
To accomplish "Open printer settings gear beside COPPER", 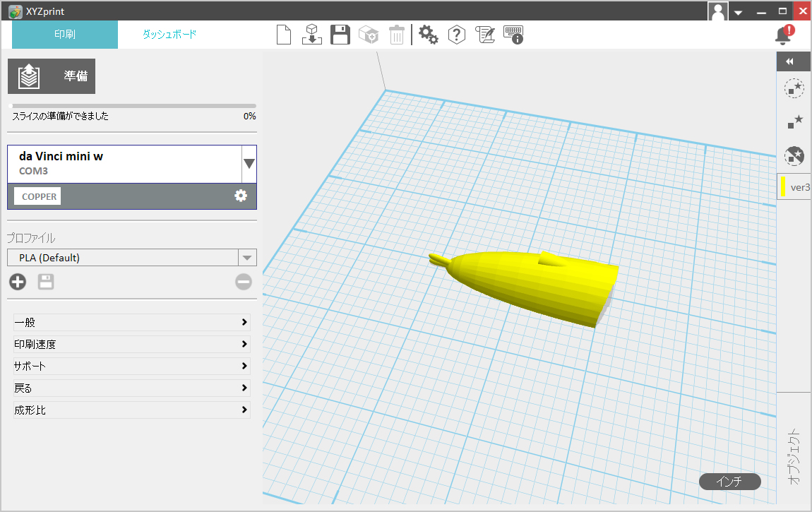I will (241, 196).
